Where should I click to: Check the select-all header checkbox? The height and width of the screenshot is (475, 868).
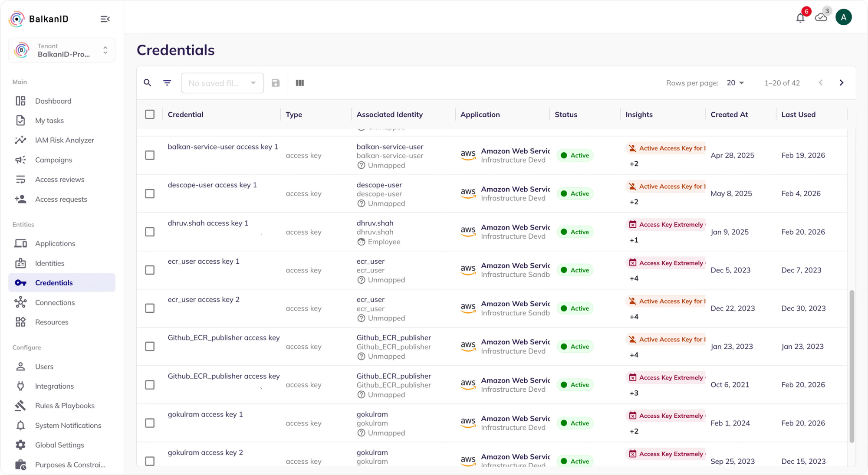click(150, 115)
